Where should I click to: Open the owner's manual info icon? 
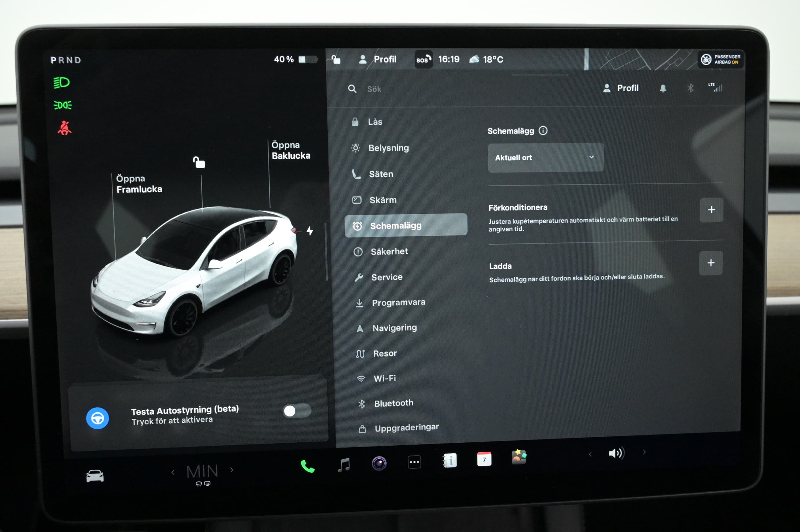[x=449, y=460]
